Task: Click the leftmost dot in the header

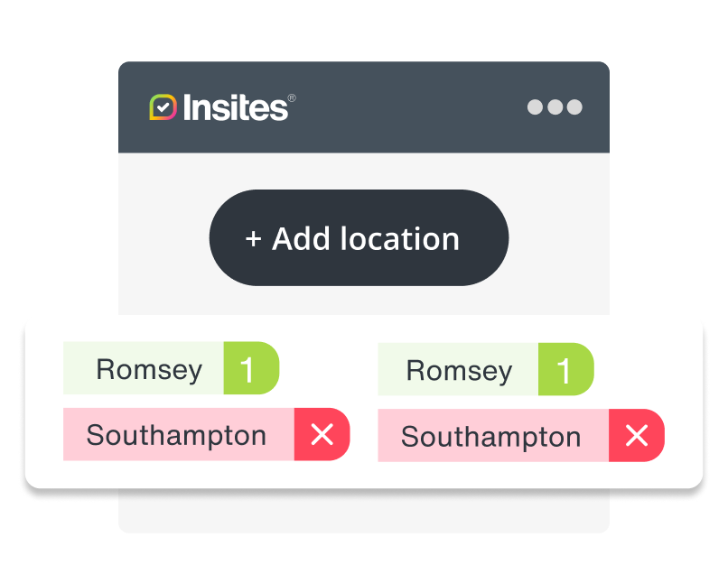Action: click(536, 107)
